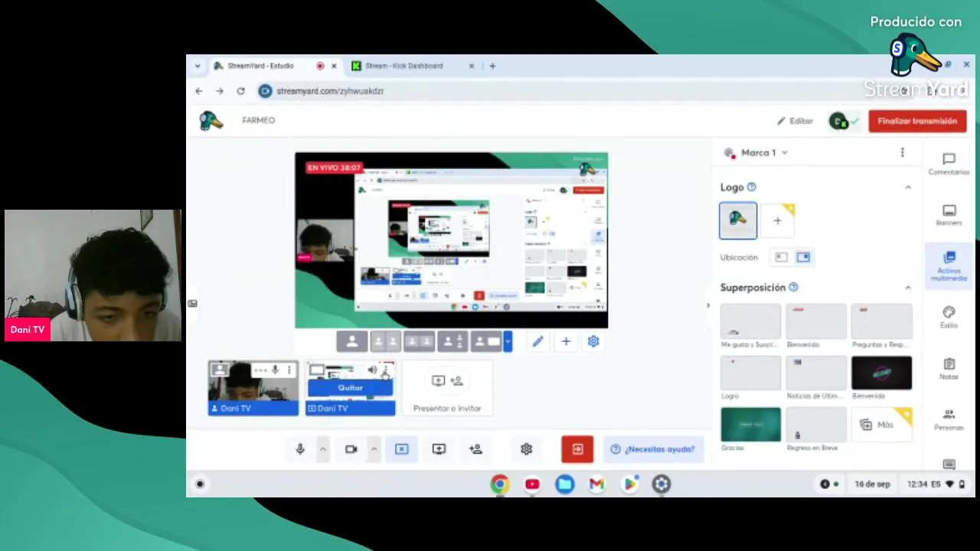Image resolution: width=980 pixels, height=551 pixels.
Task: Select the solo single-person layout
Action: 352,341
